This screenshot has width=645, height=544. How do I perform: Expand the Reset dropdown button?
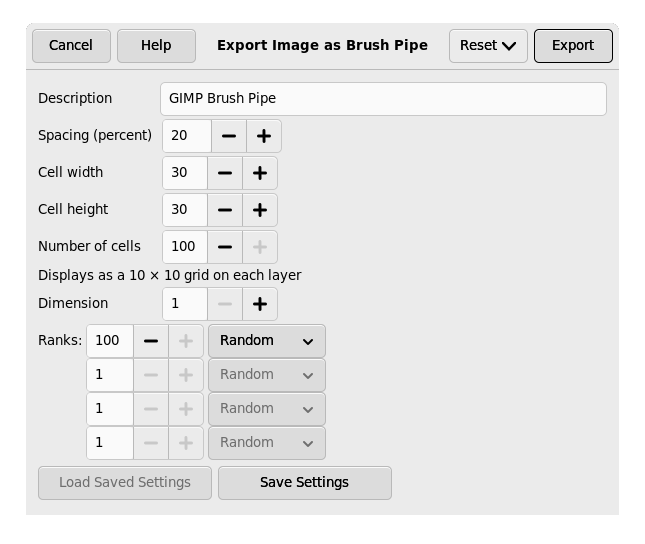(488, 46)
